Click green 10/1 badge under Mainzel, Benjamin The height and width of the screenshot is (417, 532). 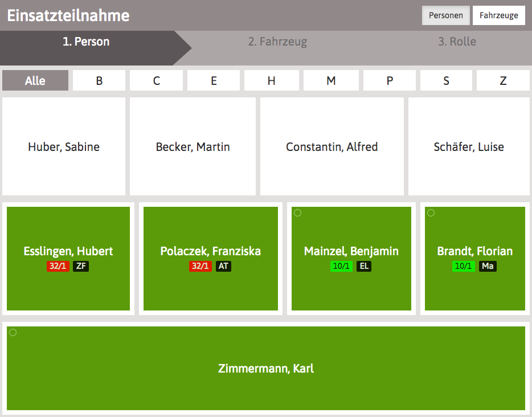point(341,266)
